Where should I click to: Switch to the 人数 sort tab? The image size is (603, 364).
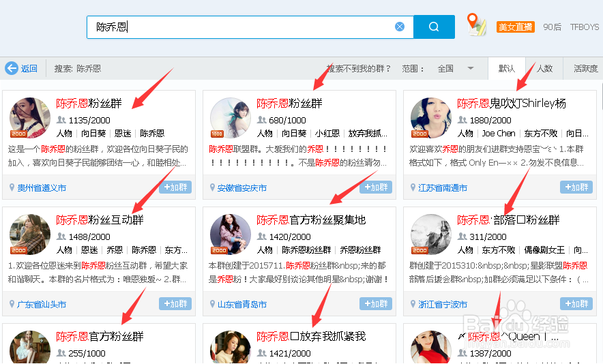544,69
